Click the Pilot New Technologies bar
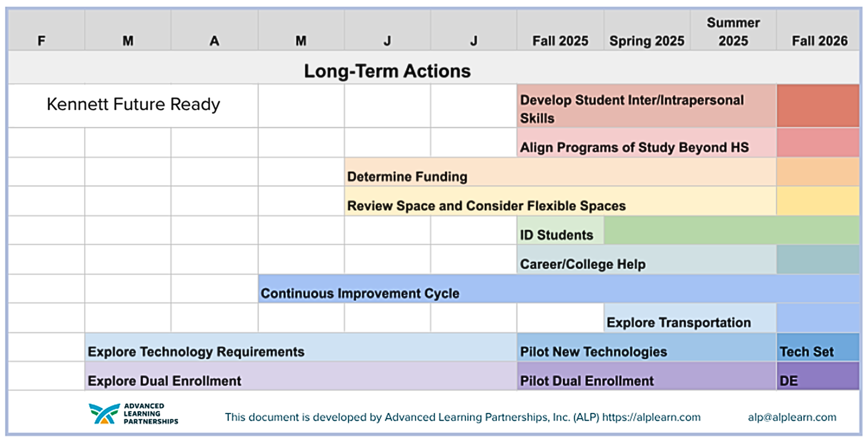This screenshot has height=444, width=868. (x=593, y=351)
